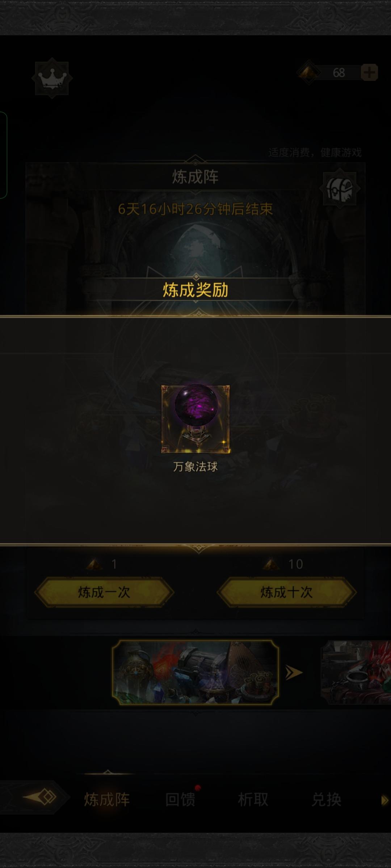Expand more tabs with the right arrow
The height and width of the screenshot is (868, 391).
384,800
